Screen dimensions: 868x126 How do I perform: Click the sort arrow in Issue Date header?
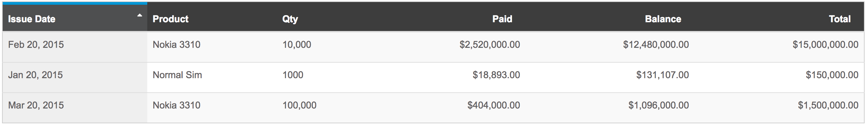[139, 15]
